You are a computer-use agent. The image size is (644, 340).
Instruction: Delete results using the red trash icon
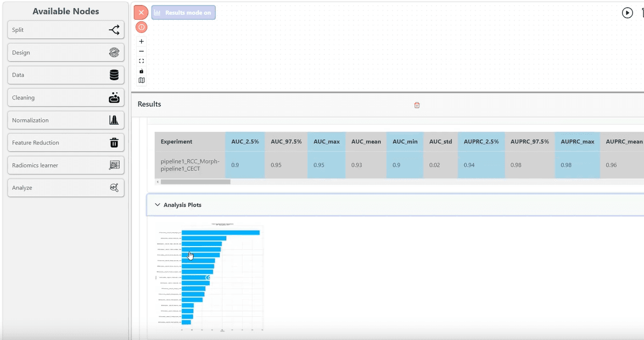coord(417,105)
